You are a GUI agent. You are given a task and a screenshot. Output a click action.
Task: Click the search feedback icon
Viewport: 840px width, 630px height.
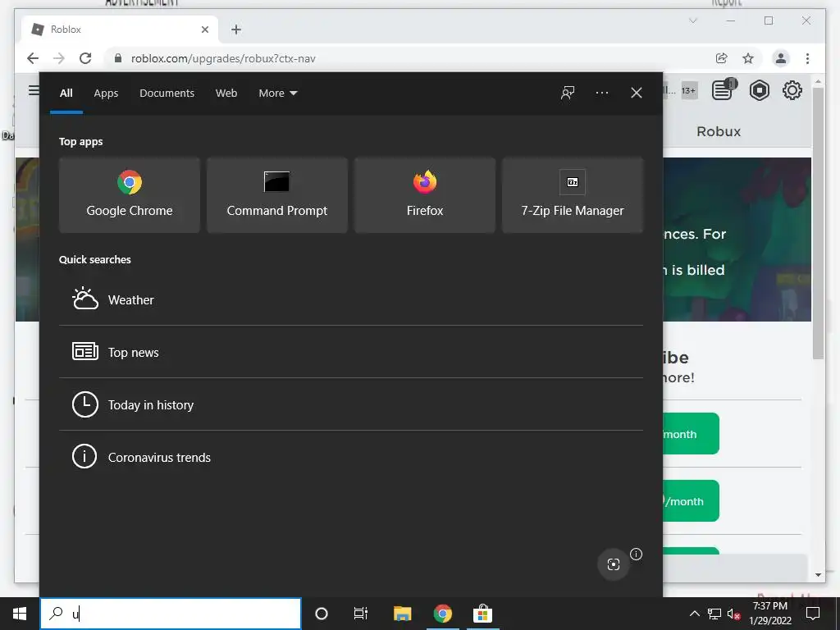click(x=568, y=93)
